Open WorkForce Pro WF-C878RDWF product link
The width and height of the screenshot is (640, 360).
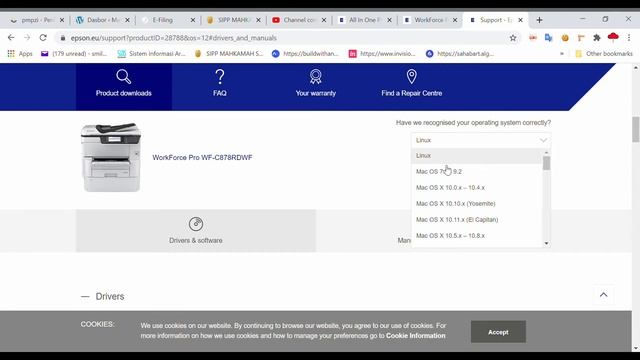202,158
